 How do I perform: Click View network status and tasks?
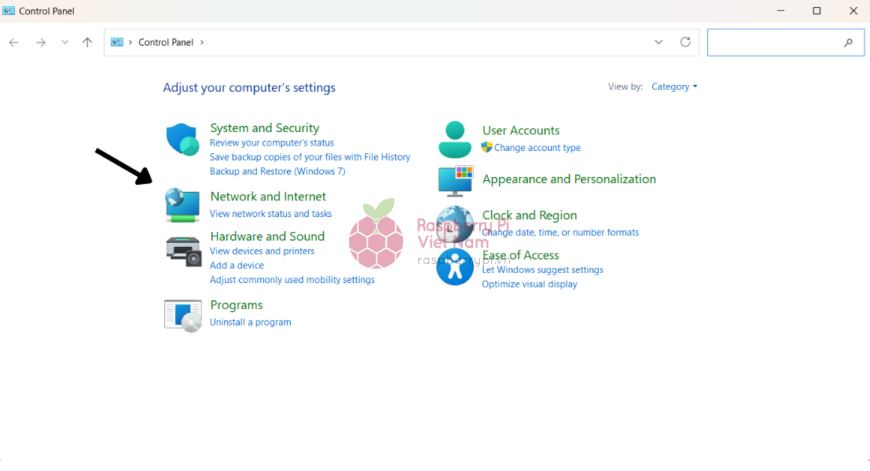270,214
